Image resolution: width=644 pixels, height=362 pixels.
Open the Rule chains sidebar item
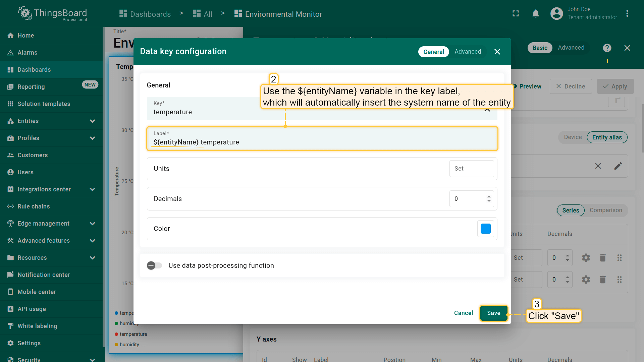click(34, 206)
